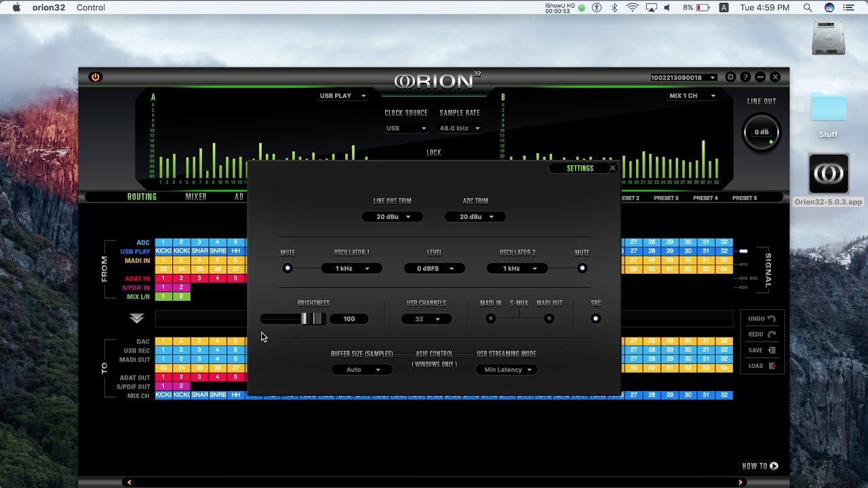The image size is (868, 488).
Task: Click ADC source channel 32
Action: coord(724,243)
